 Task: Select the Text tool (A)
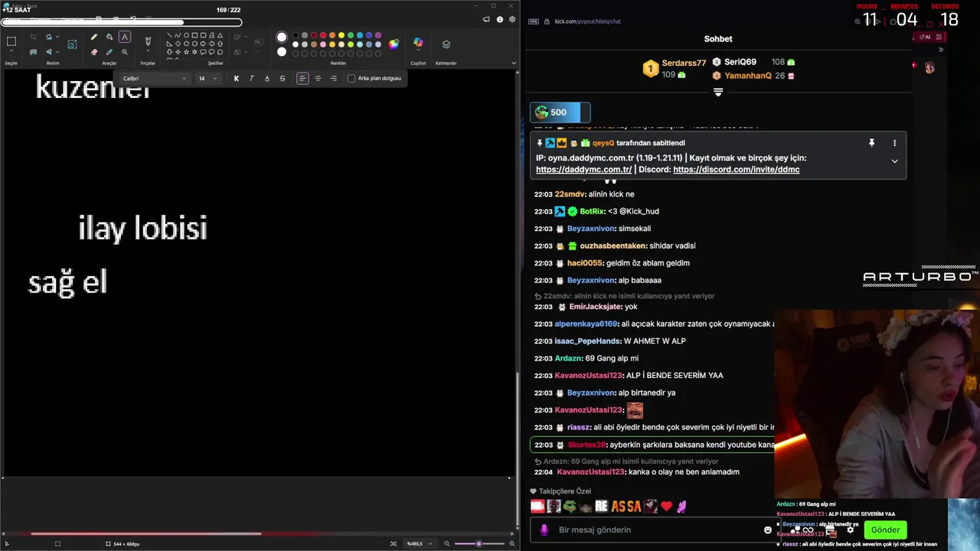pyautogui.click(x=125, y=37)
